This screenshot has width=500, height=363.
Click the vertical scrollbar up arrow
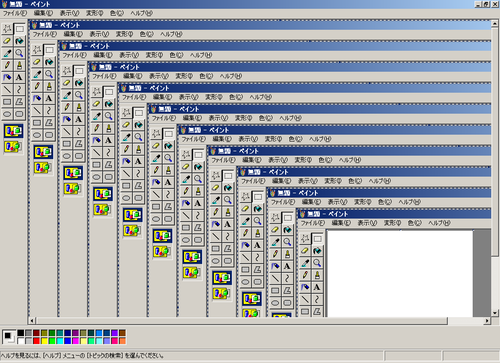point(495,23)
